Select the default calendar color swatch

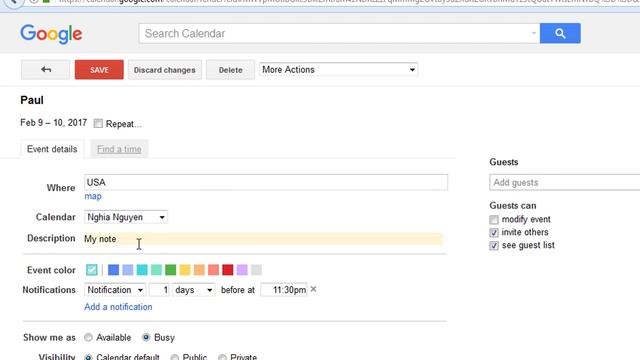[91, 270]
